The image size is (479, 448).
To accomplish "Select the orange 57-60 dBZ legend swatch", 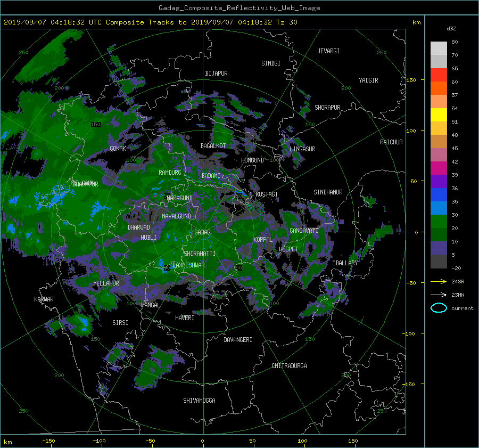I will click(x=439, y=88).
